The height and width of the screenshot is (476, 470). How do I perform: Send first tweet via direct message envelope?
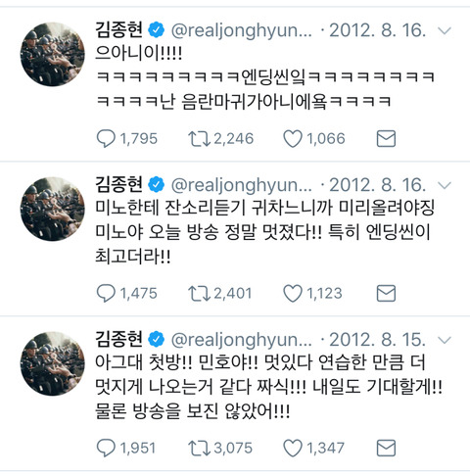[x=386, y=138]
